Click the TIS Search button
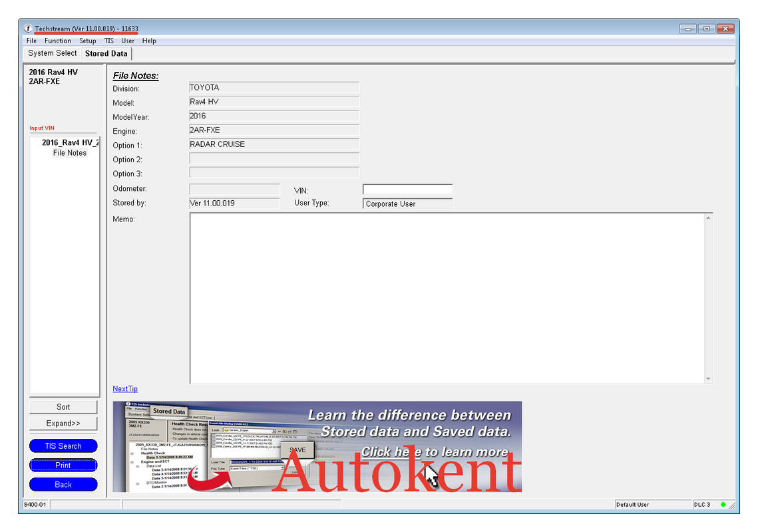This screenshot has height=532, width=758. [63, 446]
